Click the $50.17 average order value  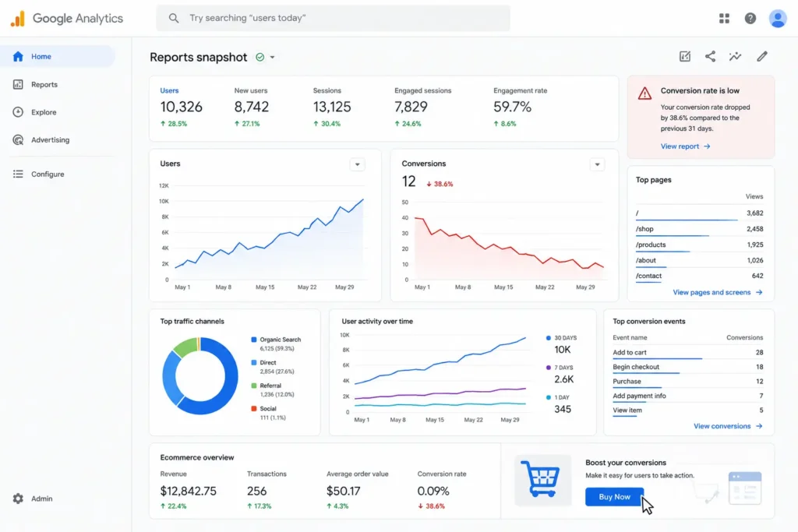344,491
